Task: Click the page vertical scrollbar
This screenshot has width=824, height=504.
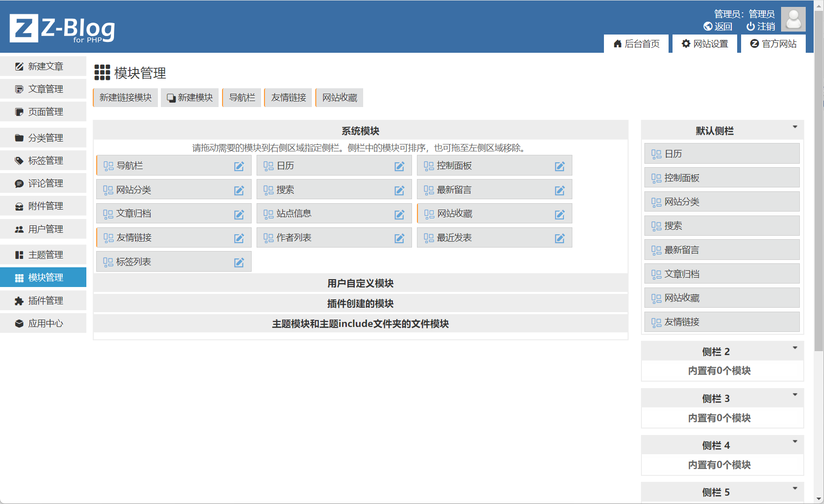Action: (819, 197)
